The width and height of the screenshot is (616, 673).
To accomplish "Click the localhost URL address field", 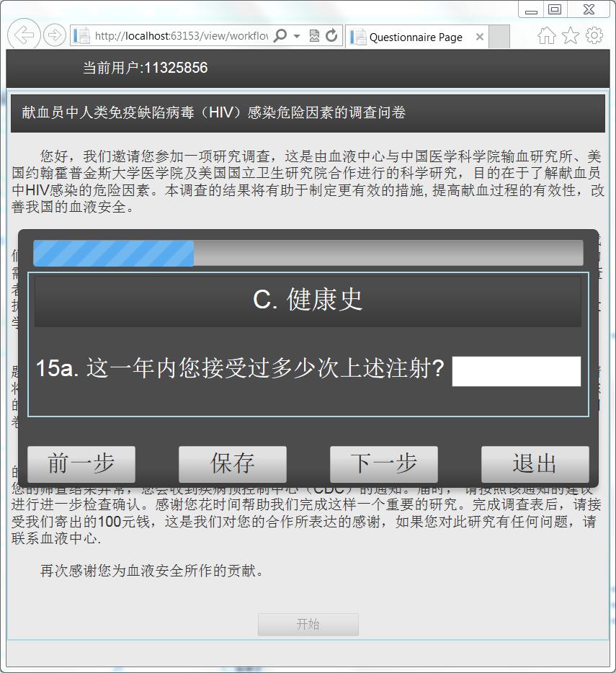I will (180, 35).
